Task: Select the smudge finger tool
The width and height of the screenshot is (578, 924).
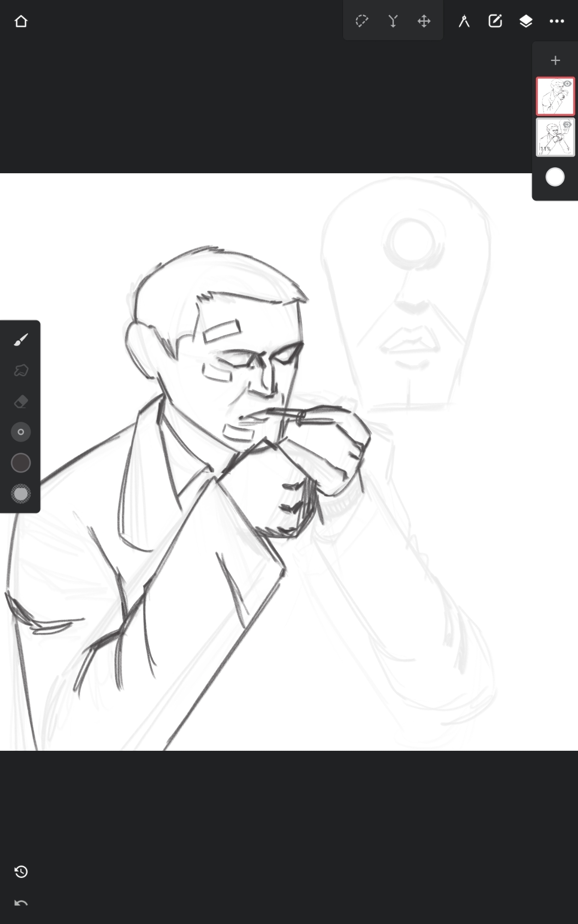Action: pyautogui.click(x=21, y=371)
